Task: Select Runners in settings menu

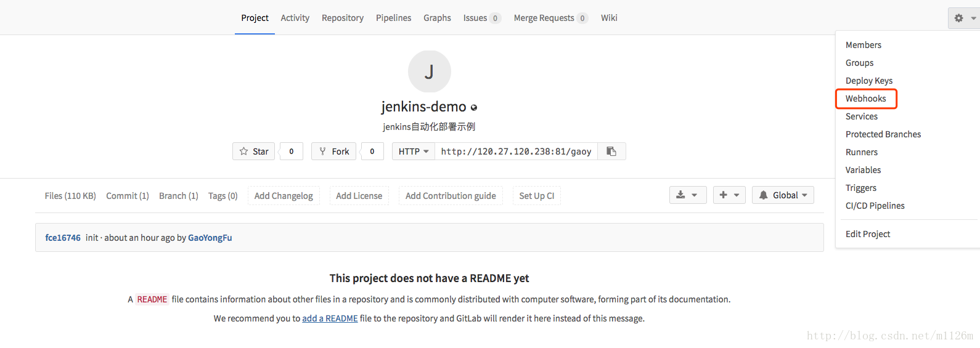Action: [861, 152]
